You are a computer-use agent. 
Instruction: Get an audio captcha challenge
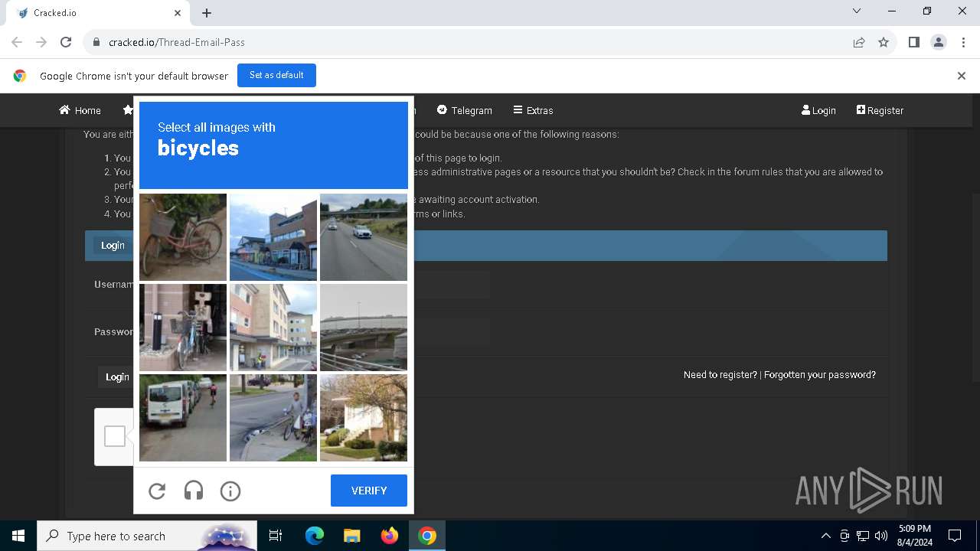[x=194, y=491]
